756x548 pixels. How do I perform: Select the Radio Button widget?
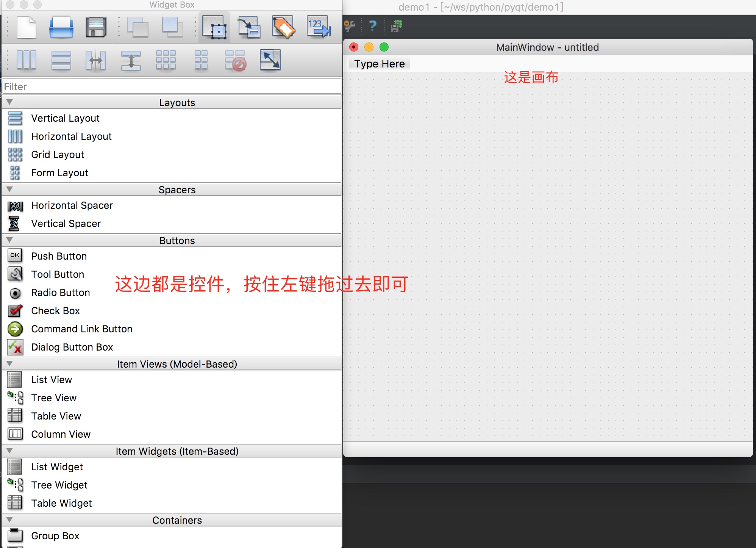pyautogui.click(x=61, y=293)
